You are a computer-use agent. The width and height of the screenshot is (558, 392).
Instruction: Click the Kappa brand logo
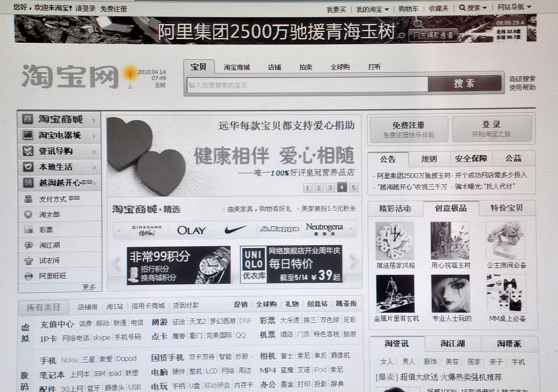[x=279, y=229]
